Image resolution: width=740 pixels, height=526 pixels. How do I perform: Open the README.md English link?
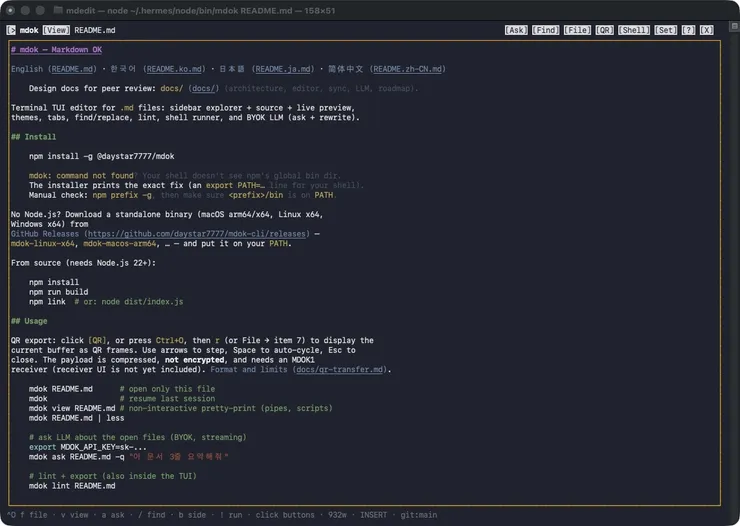coord(72,69)
